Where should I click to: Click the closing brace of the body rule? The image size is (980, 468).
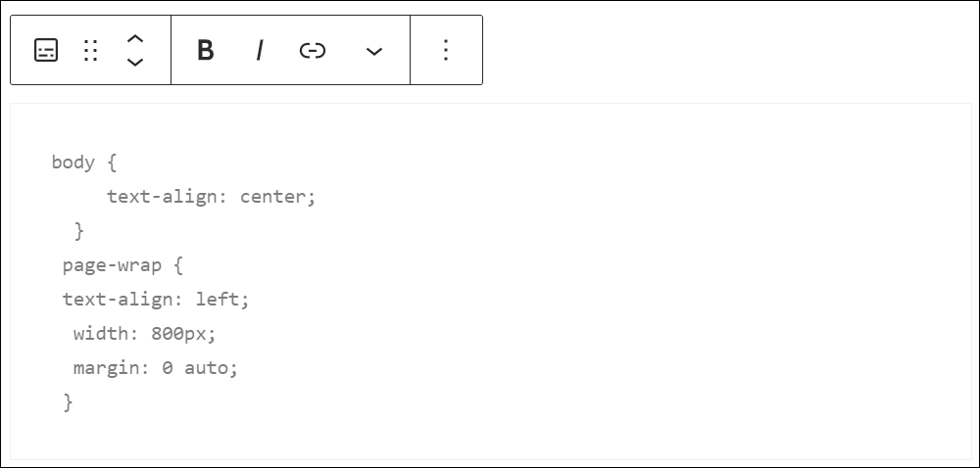point(78,231)
